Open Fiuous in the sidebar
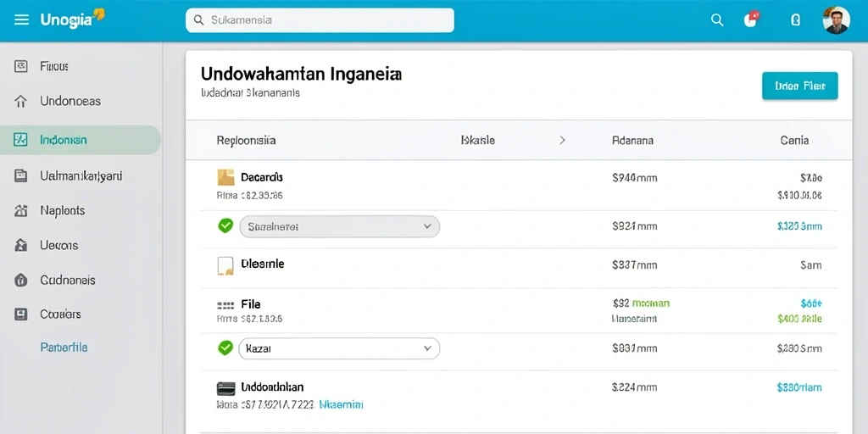Viewport: 868px width, 434px height. click(x=54, y=66)
